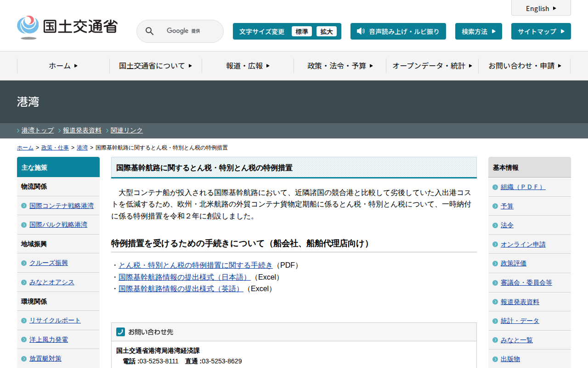Click the MLIT logo in the header

[x=67, y=27]
